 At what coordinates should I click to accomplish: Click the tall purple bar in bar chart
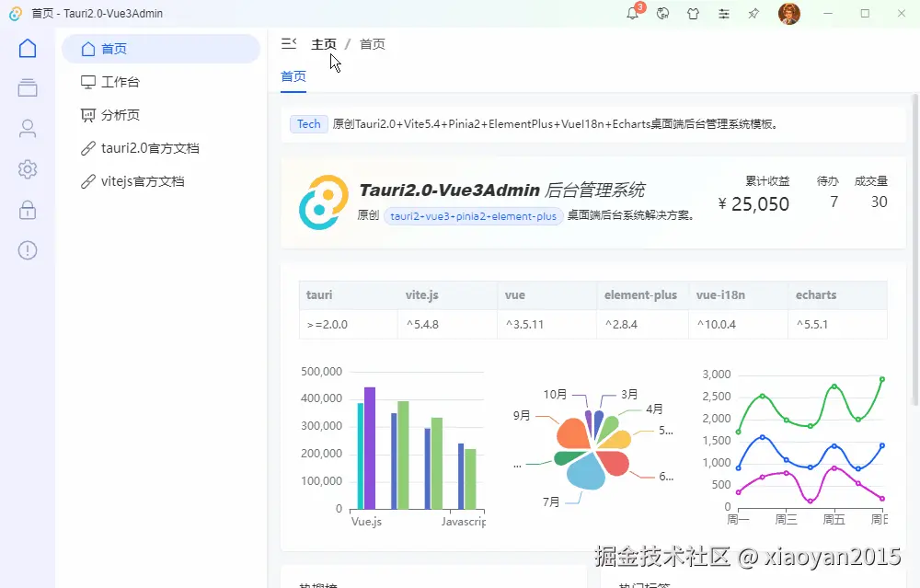(x=370, y=448)
